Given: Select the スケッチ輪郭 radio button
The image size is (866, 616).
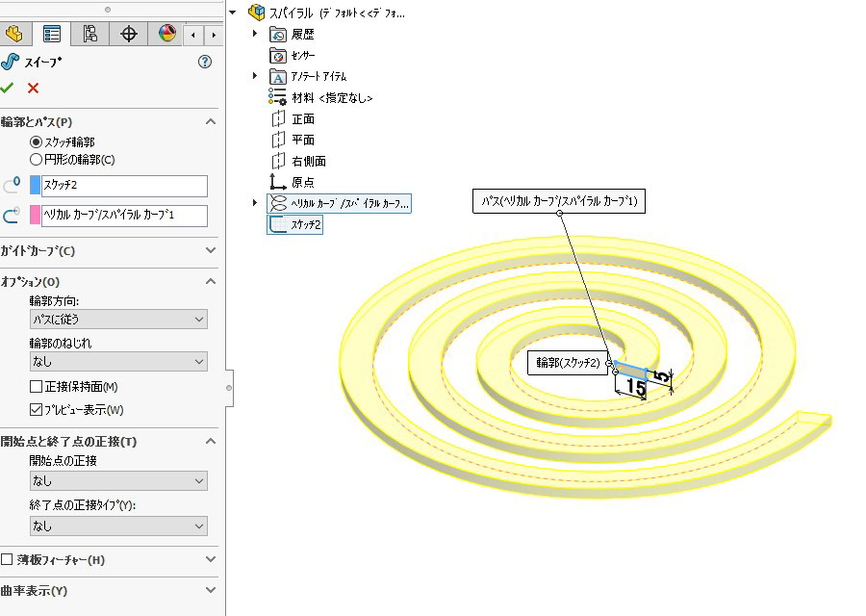Looking at the screenshot, I should point(37,141).
